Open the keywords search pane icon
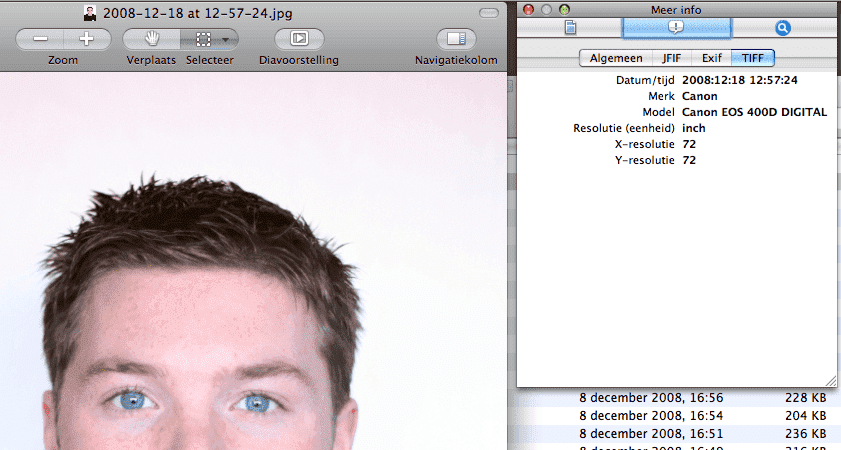Viewport: 841px width, 450px height. (783, 28)
